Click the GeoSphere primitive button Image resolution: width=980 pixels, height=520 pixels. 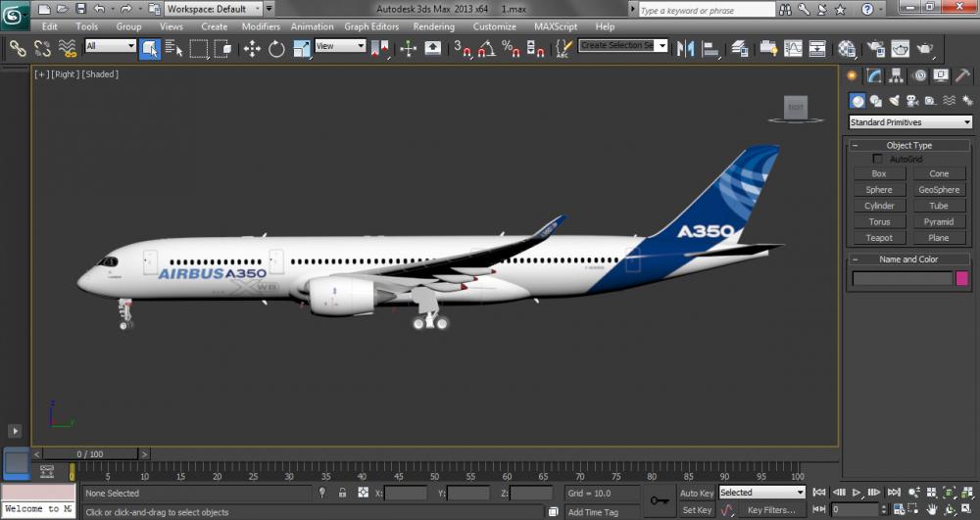[939, 190]
